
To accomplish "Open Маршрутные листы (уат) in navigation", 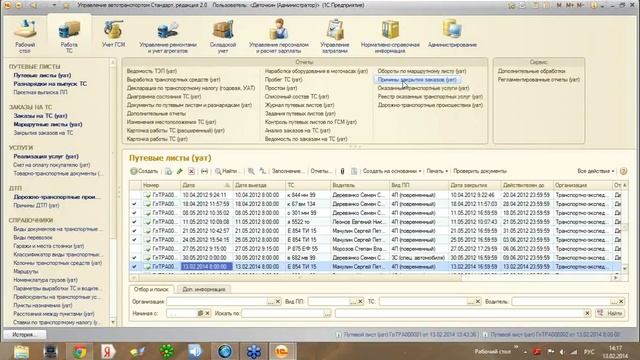I will (x=48, y=124).
